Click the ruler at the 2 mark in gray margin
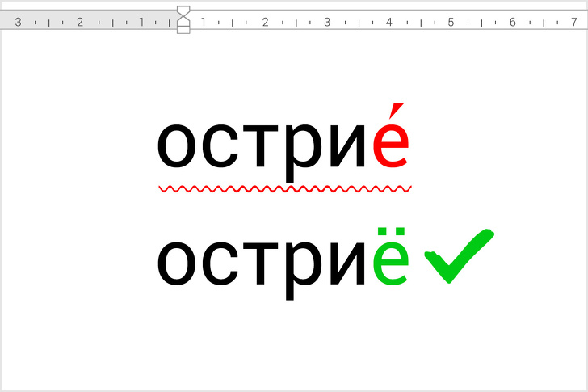 (79, 22)
